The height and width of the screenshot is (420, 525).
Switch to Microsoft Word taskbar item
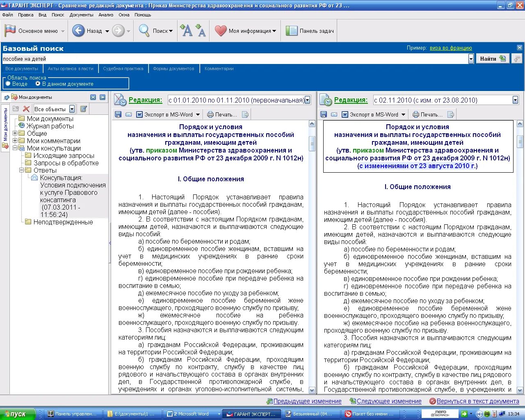tap(192, 414)
